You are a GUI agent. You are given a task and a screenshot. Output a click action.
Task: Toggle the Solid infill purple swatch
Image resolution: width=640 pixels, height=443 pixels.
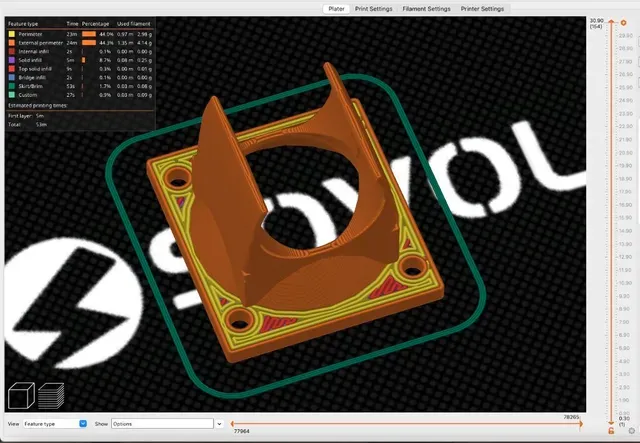point(12,60)
